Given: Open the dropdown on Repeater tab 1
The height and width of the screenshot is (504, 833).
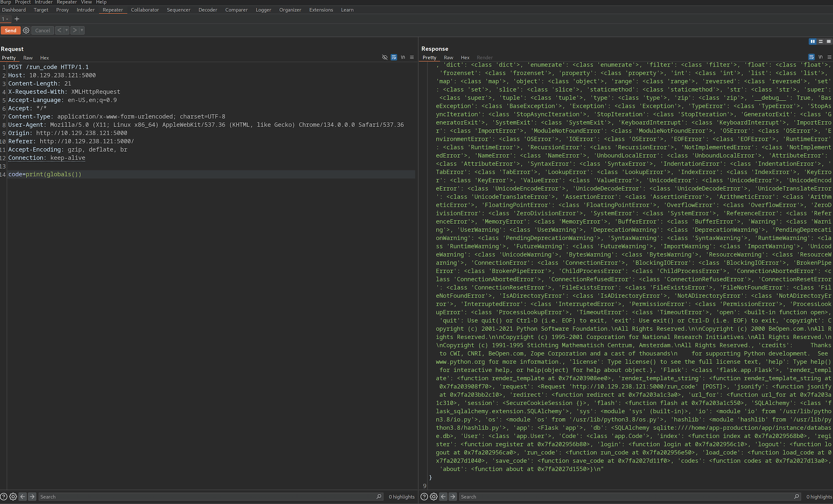Looking at the screenshot, I should (x=8, y=19).
